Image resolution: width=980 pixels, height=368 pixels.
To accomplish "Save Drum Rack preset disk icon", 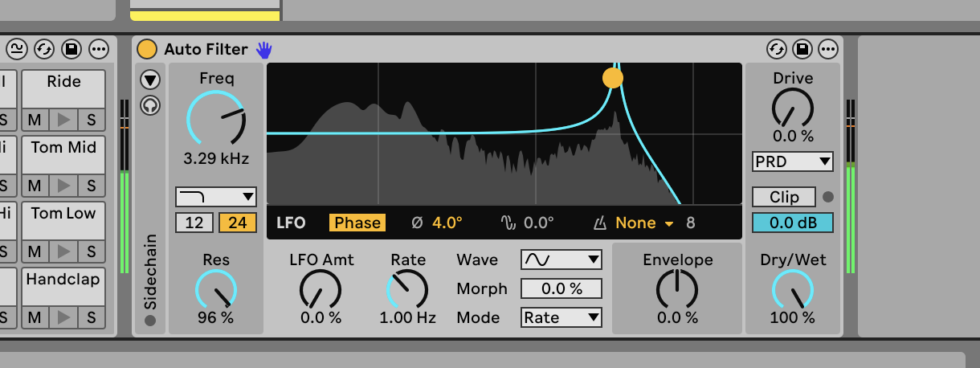I will tap(71, 49).
